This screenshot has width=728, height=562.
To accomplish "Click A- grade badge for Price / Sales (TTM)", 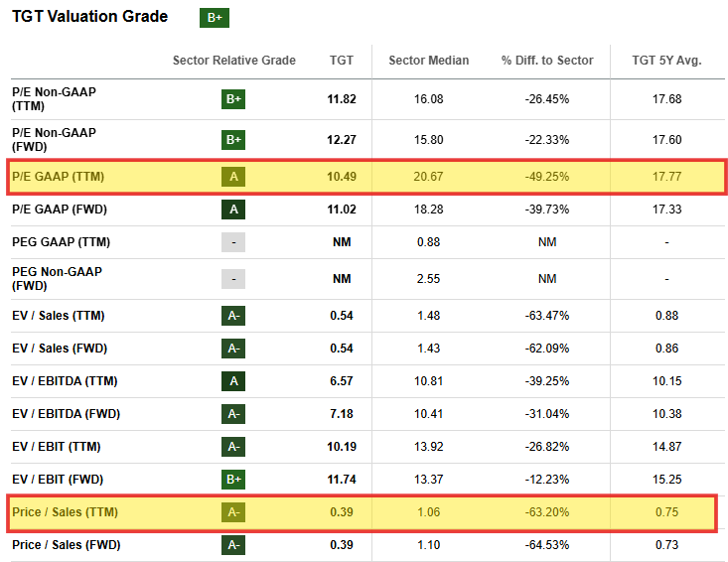I will [233, 512].
